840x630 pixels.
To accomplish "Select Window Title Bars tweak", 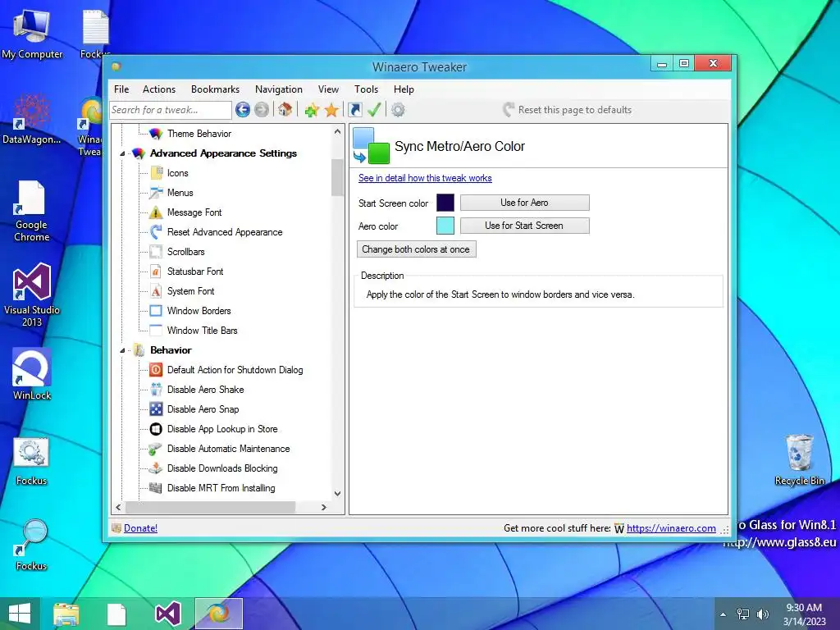I will [202, 331].
